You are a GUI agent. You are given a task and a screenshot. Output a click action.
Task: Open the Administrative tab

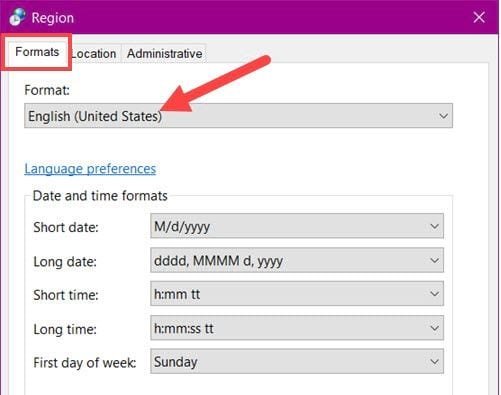164,54
